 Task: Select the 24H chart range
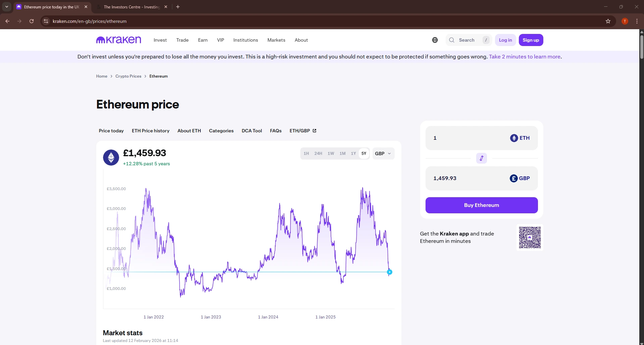coord(318,154)
